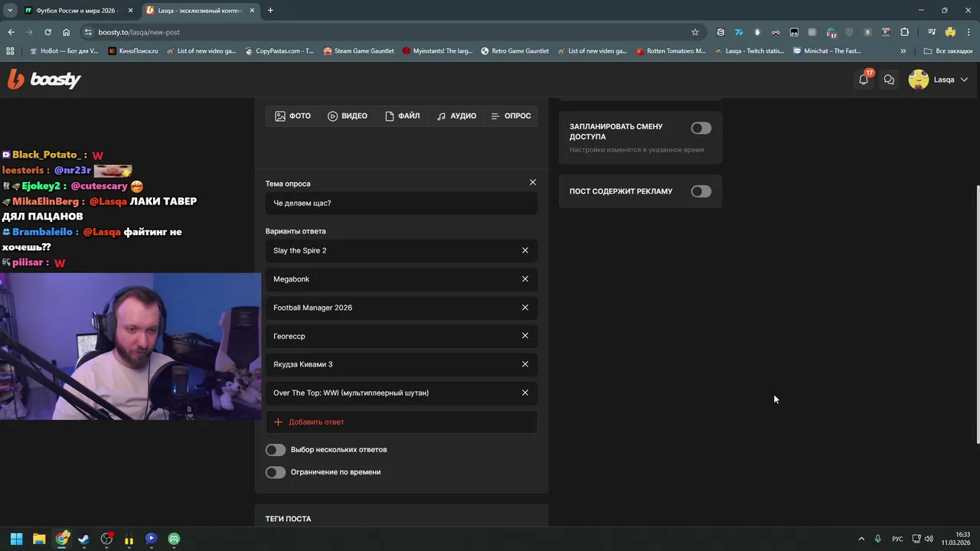Open File Explorer from the taskbar

coord(39,539)
